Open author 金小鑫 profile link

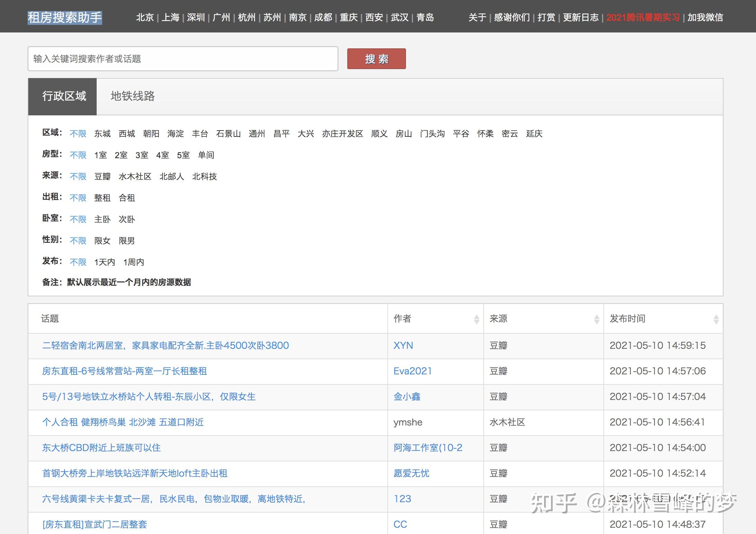407,397
